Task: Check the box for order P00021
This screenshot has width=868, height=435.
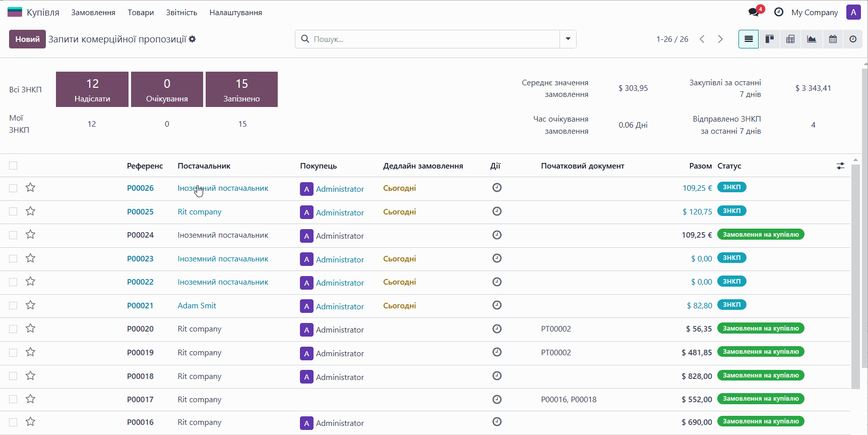Action: [13, 306]
